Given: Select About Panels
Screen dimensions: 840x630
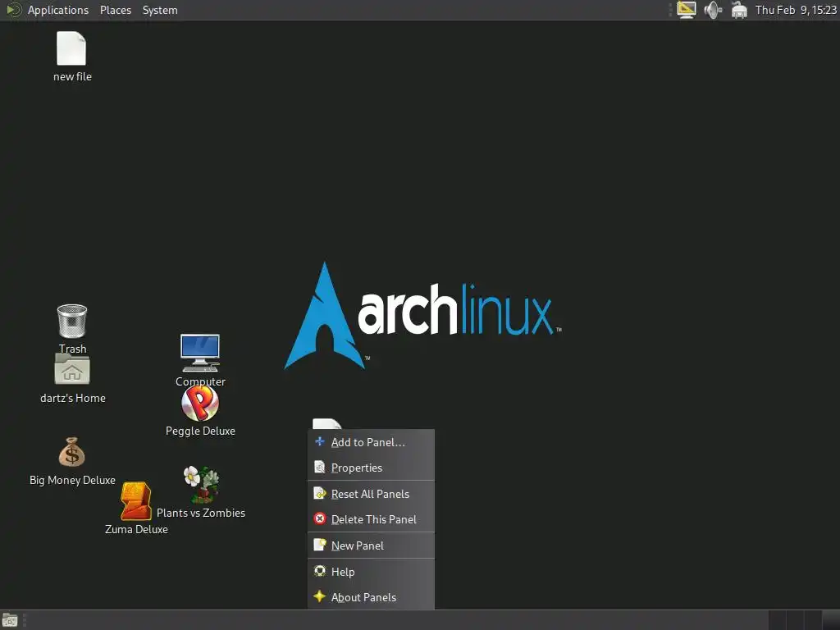Looking at the screenshot, I should click(372, 597).
